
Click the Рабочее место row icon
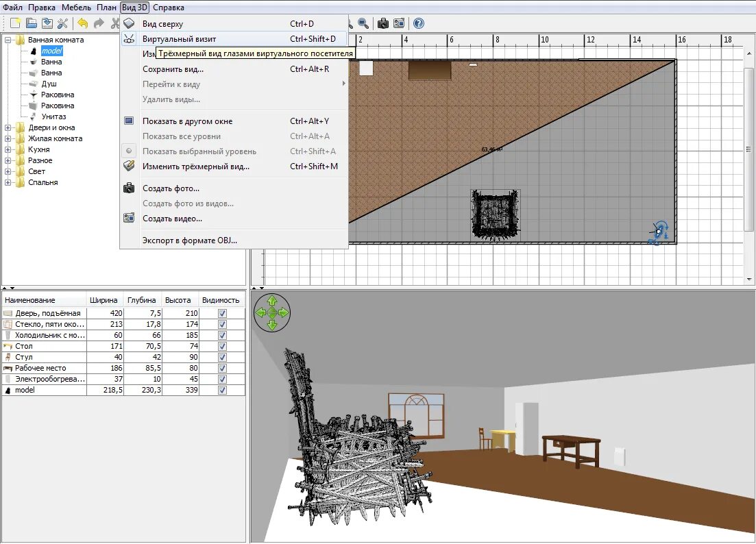coord(8,368)
